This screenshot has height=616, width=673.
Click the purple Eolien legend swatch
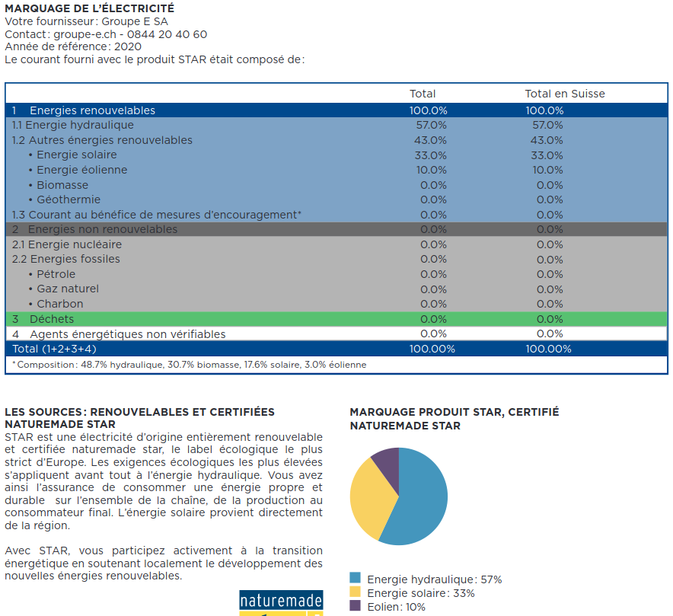tap(355, 605)
